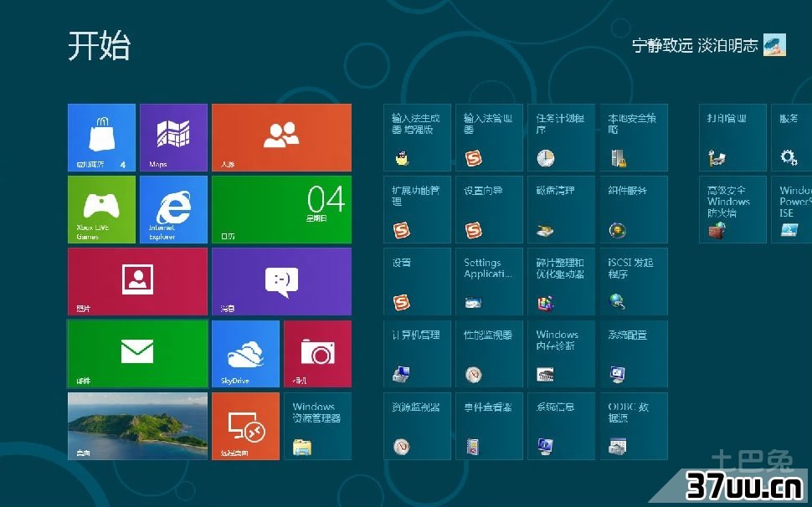This screenshot has width=812, height=507.
Task: Launch Internet Explorer tile
Action: click(173, 209)
